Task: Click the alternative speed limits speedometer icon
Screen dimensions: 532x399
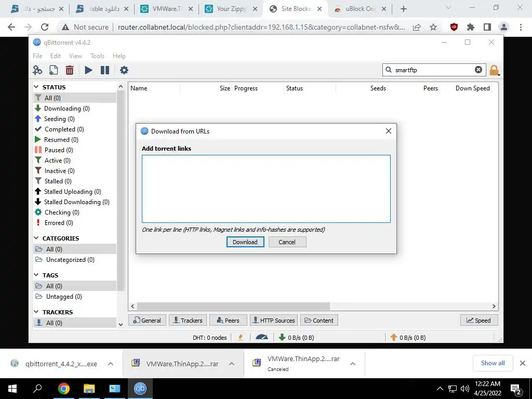Action: click(x=262, y=337)
